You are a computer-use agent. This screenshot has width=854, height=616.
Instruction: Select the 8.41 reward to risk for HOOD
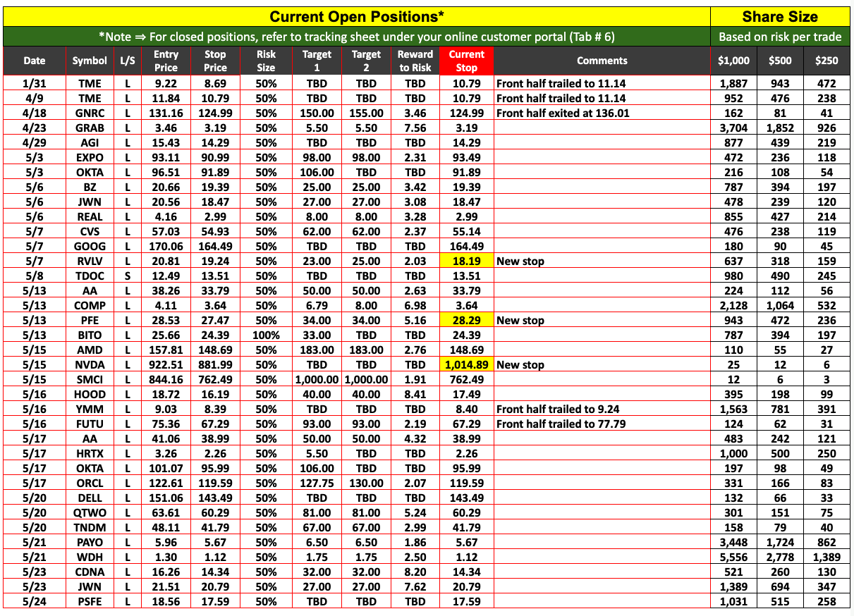click(x=415, y=395)
